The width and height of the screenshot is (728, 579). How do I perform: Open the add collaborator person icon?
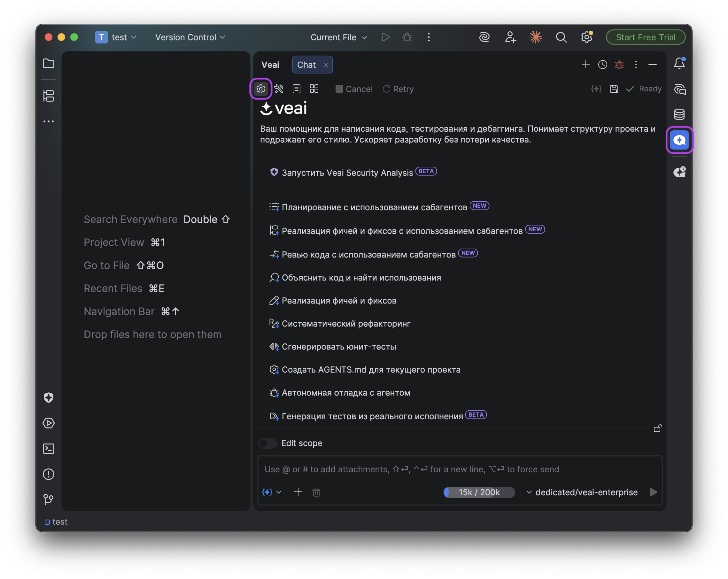pos(510,37)
